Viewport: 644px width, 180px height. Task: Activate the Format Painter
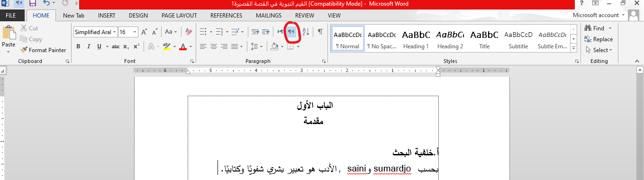[43, 50]
